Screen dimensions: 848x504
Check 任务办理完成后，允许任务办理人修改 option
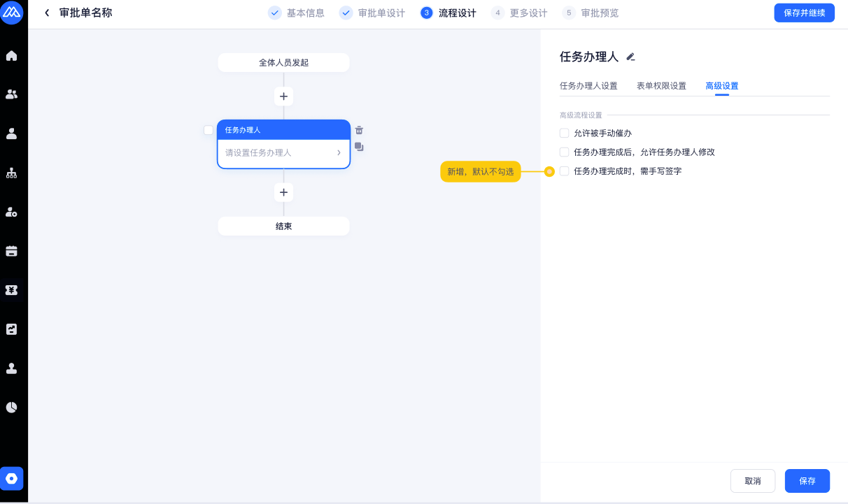pyautogui.click(x=565, y=152)
